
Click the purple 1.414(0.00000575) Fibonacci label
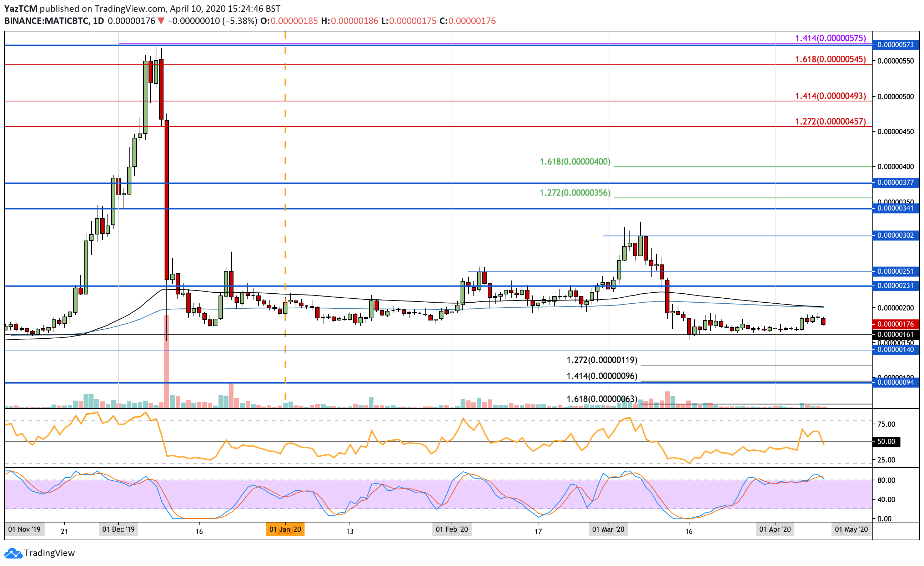(x=830, y=38)
